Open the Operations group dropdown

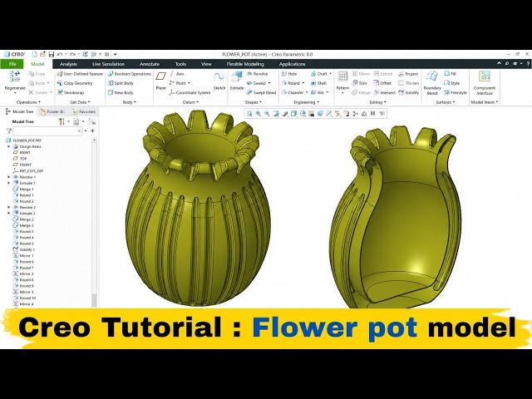pyautogui.click(x=28, y=102)
